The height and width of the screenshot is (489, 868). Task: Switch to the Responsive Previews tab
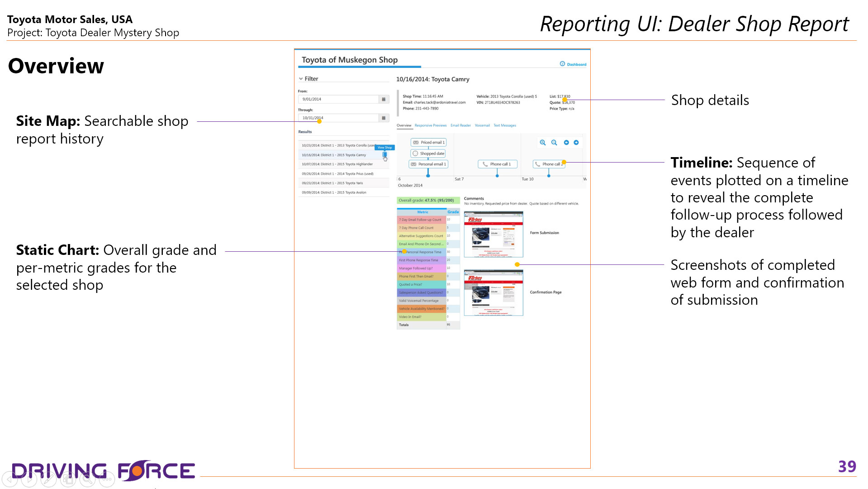click(x=431, y=125)
